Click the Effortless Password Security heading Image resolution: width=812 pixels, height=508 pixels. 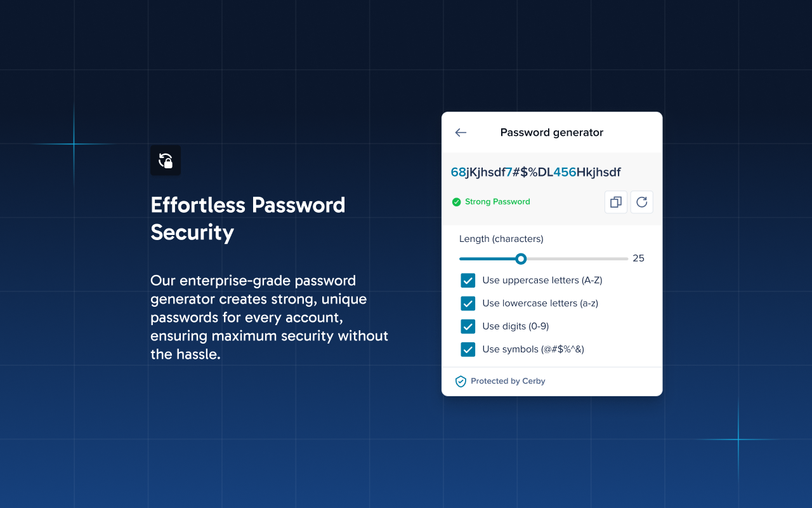click(248, 218)
